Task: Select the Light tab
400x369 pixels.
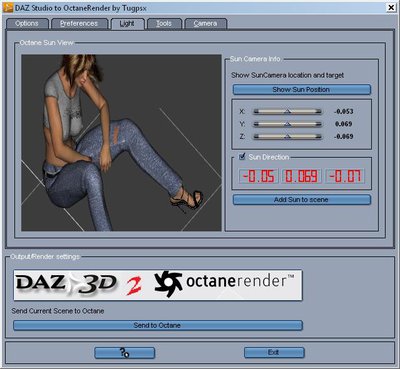Action: coord(127,24)
